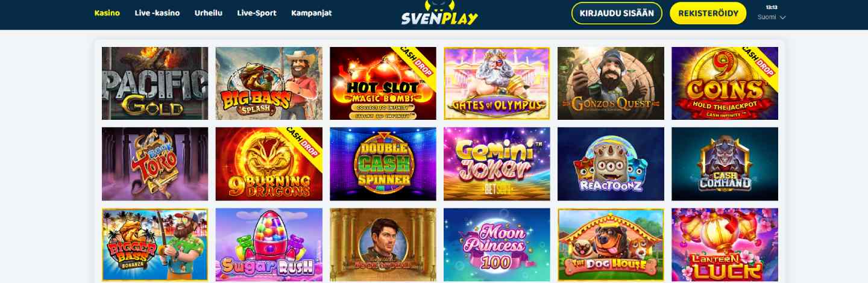The width and height of the screenshot is (868, 283).
Task: Launch The Dog House game
Action: [611, 244]
